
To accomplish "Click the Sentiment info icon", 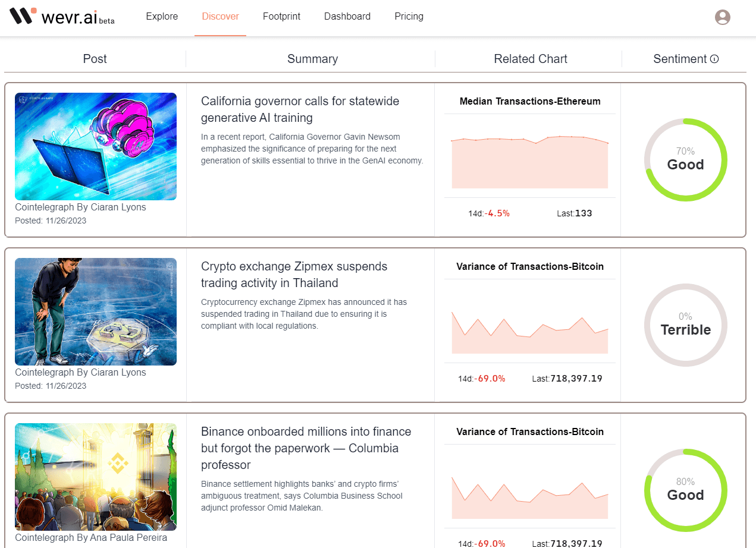I will 714,59.
